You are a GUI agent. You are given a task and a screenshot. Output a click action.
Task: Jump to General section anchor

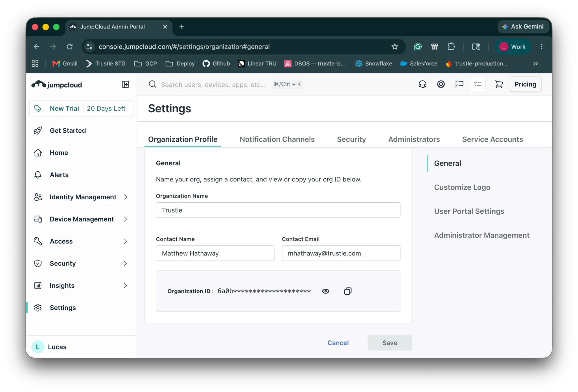pyautogui.click(x=448, y=163)
